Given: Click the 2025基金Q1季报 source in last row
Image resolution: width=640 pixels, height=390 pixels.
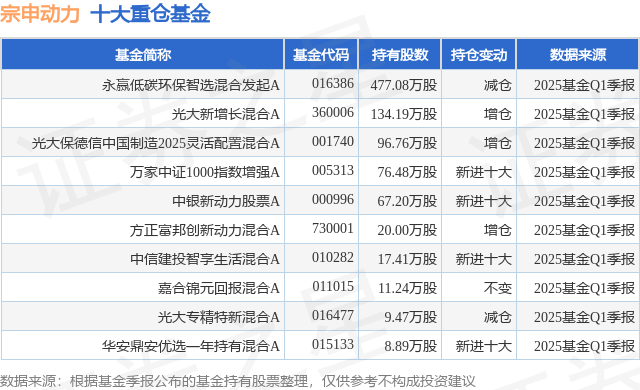Looking at the screenshot, I should [x=584, y=346].
